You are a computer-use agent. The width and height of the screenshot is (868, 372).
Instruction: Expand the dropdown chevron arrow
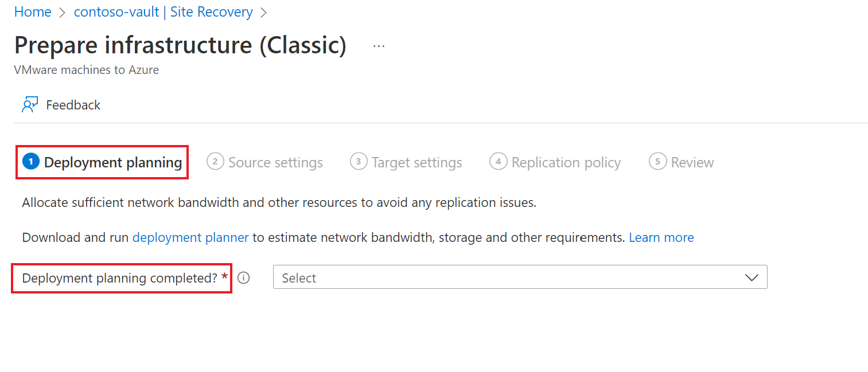coord(752,278)
